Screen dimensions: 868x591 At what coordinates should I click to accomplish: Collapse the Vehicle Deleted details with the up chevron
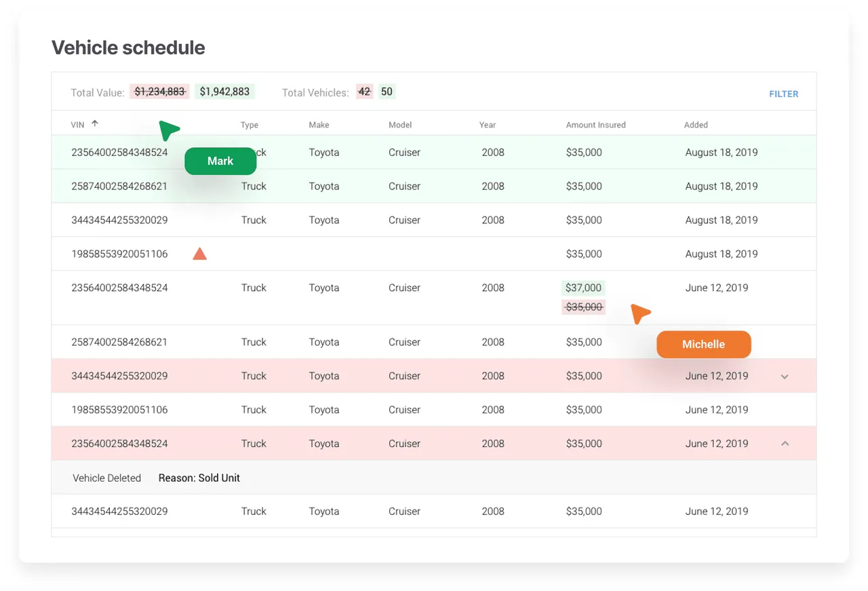tap(785, 443)
